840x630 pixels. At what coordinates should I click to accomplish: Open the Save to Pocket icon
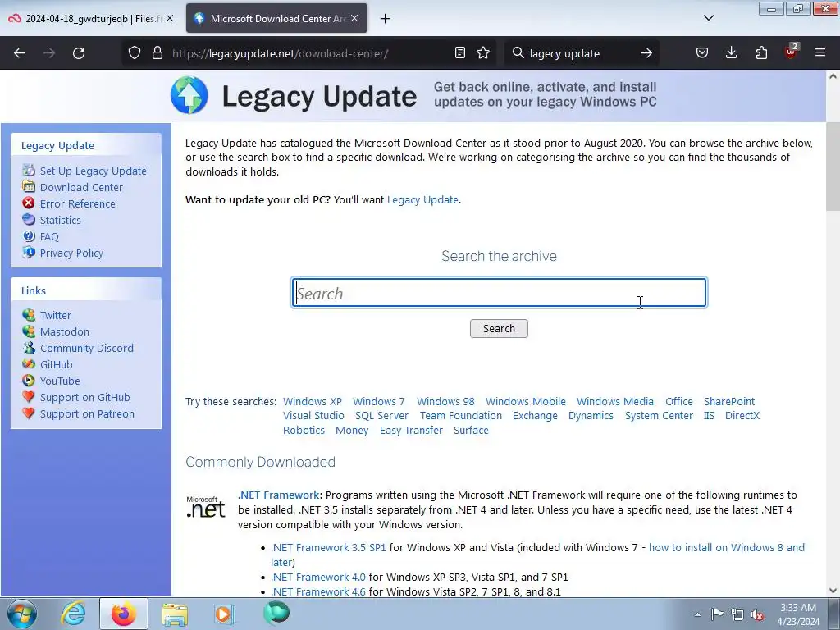pos(702,52)
